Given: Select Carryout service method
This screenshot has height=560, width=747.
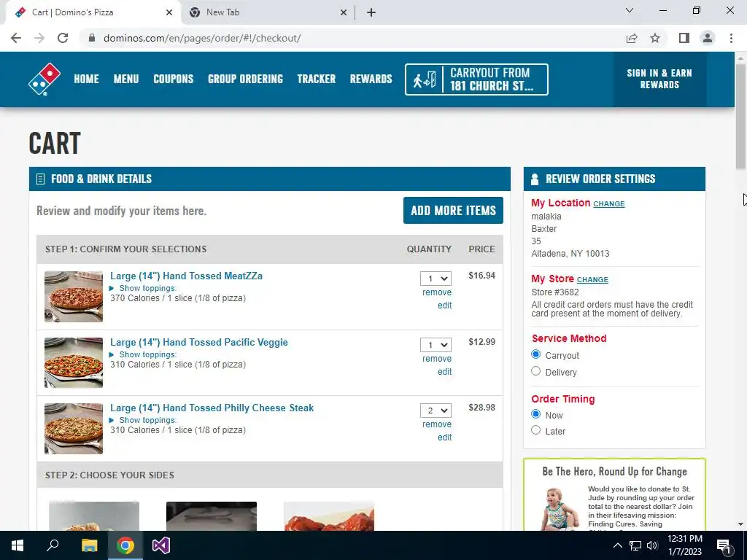Looking at the screenshot, I should (536, 354).
